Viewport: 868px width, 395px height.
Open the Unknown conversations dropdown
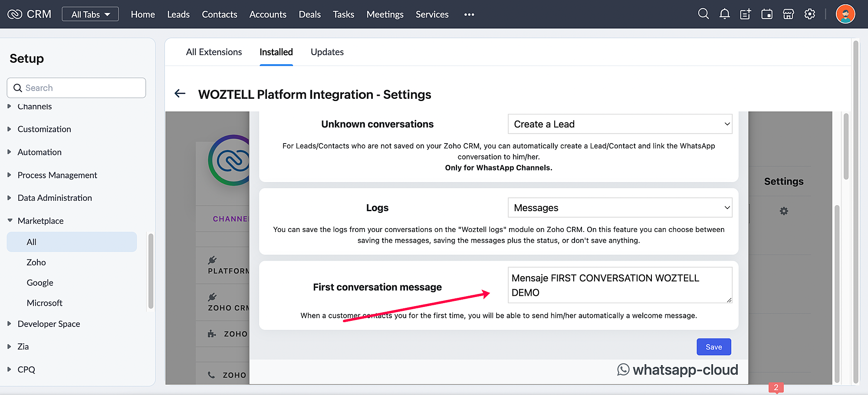click(x=620, y=124)
